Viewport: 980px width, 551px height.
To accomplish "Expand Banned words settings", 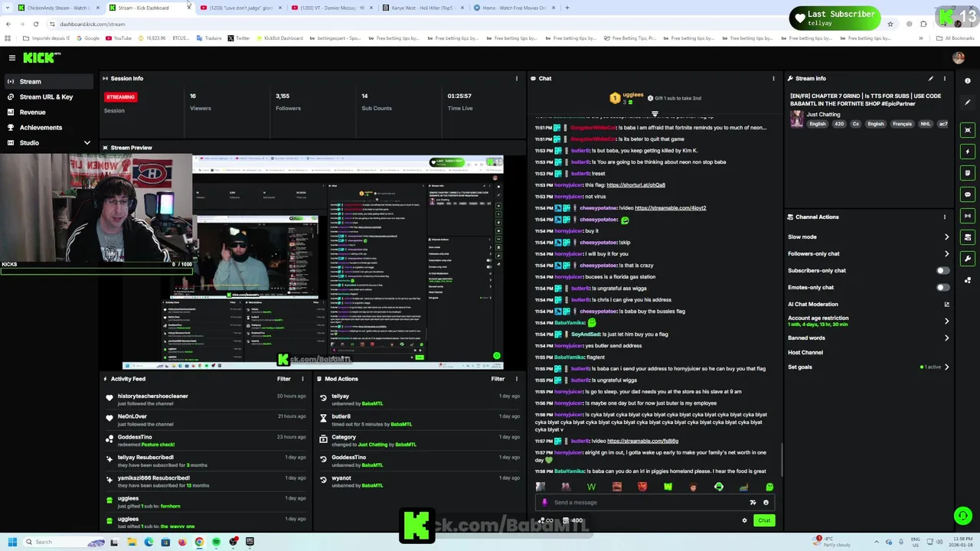I will coord(946,338).
